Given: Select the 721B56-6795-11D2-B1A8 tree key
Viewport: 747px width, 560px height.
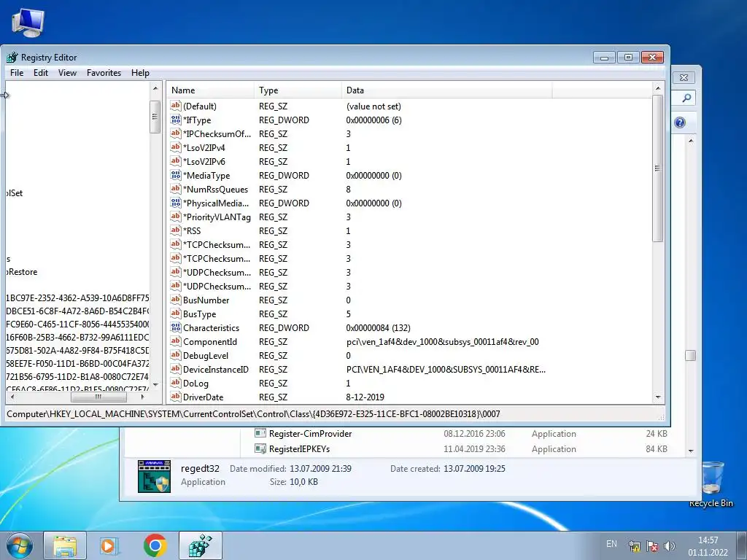Looking at the screenshot, I should coord(77,377).
